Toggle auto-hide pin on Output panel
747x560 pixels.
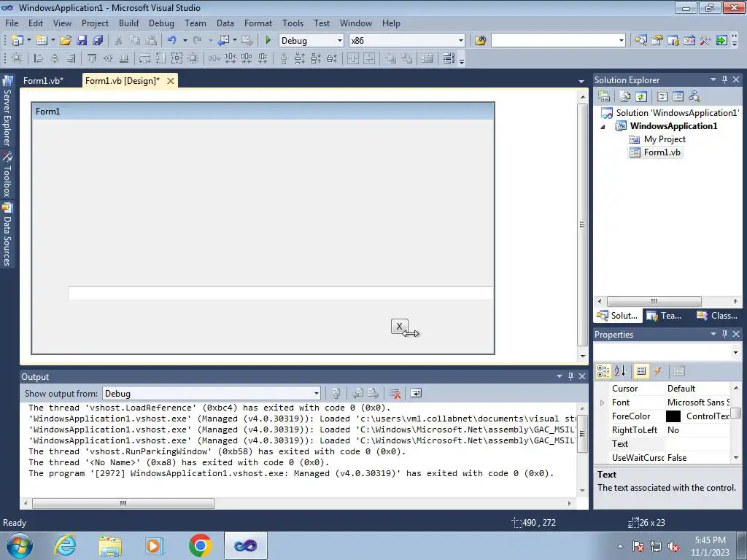point(570,377)
